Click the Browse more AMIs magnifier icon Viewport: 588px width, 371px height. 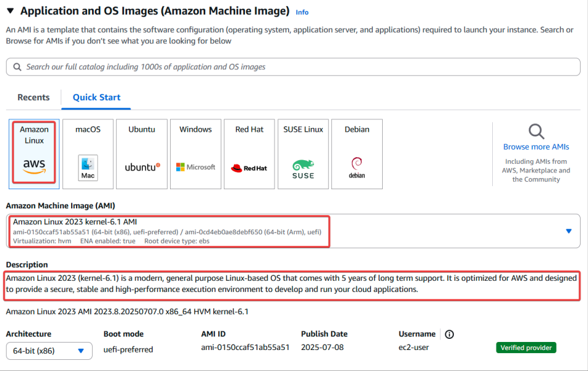(x=536, y=132)
